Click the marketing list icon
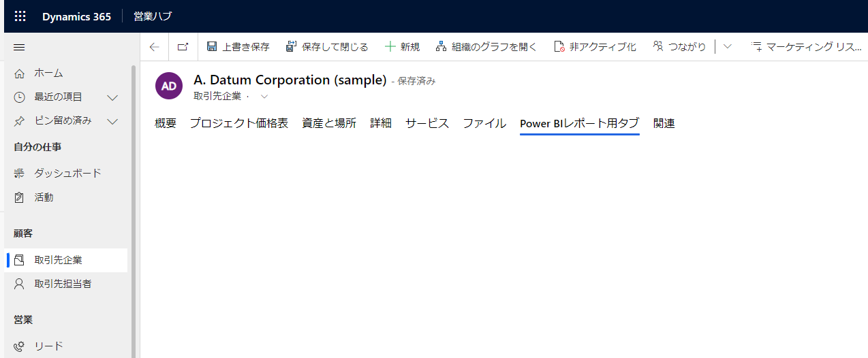The width and height of the screenshot is (868, 358). [x=756, y=47]
